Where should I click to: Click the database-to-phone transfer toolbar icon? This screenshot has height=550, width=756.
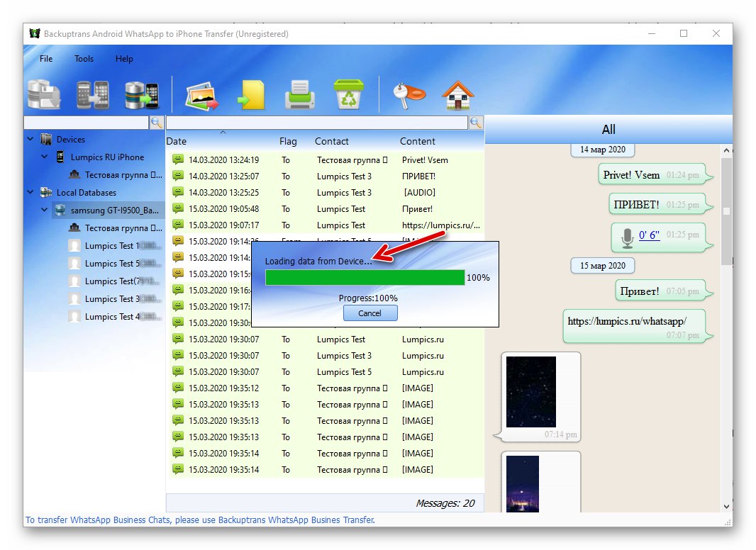[141, 94]
